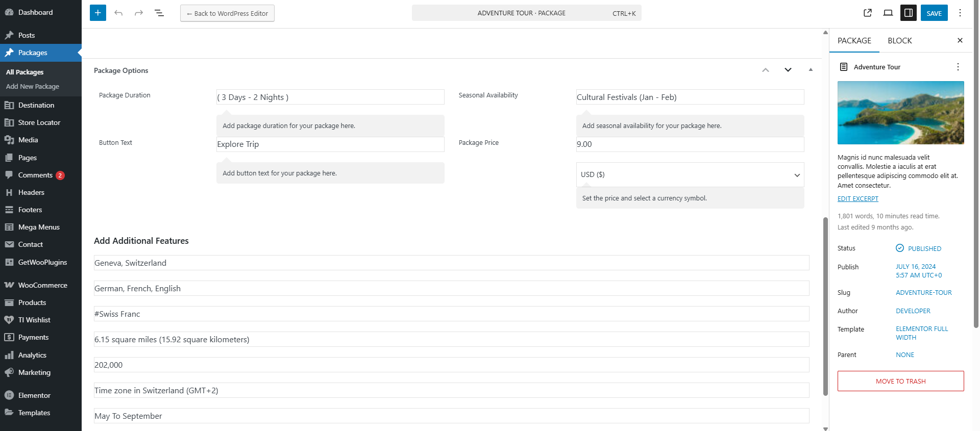Open the document overview list icon

(159, 13)
